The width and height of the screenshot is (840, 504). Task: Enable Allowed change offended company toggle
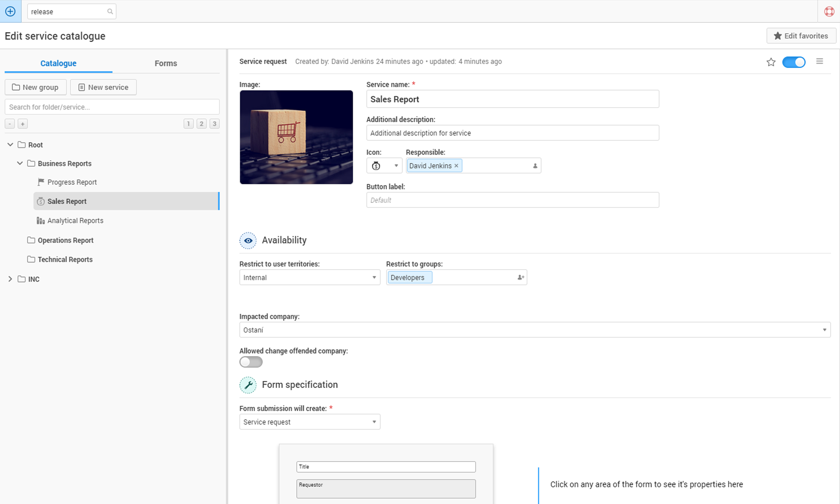251,362
